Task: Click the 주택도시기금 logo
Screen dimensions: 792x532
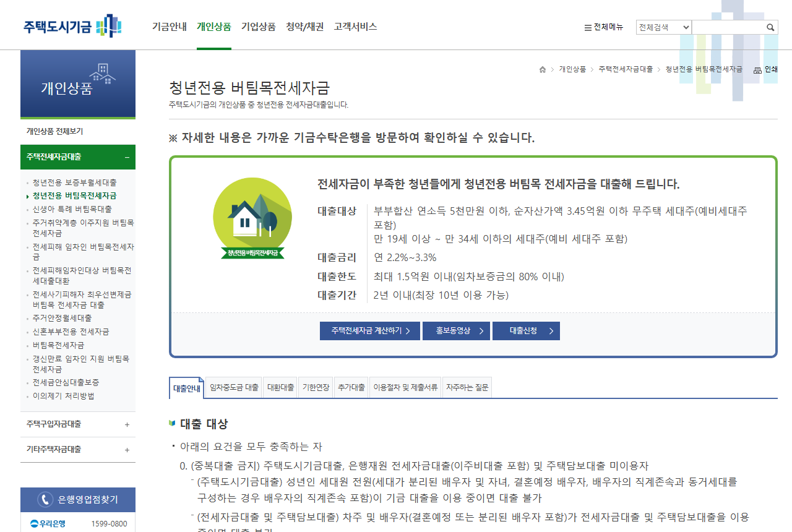Action: (72, 26)
